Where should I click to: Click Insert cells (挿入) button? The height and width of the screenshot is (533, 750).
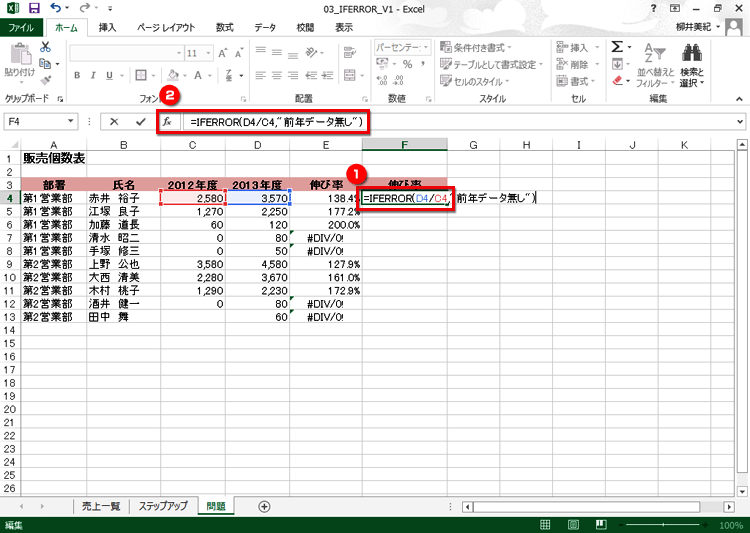point(577,47)
